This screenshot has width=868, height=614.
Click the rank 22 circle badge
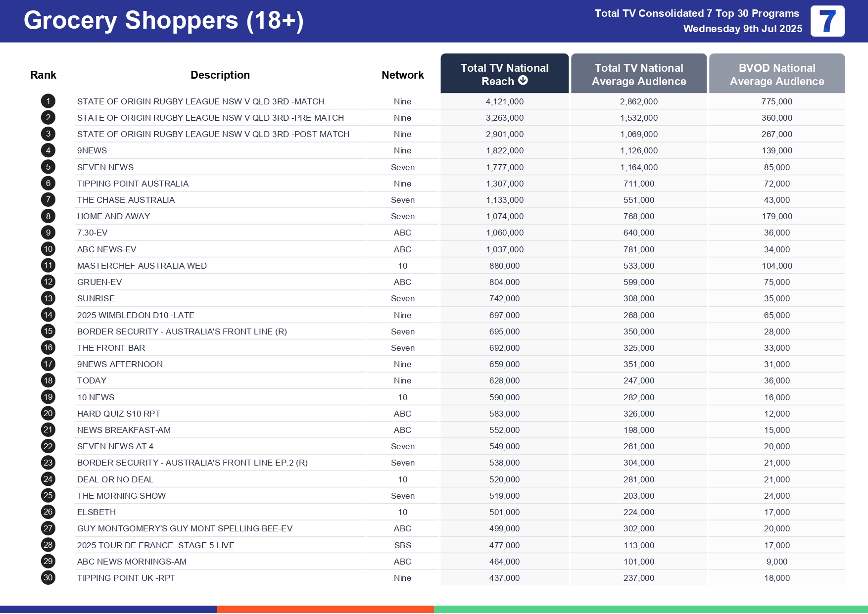click(x=48, y=446)
